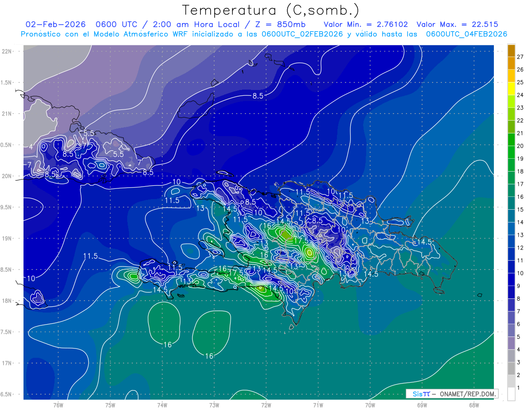Screen dimensions: 532x411
Task: Click the longitude axis label "69W"
Action: point(422,404)
